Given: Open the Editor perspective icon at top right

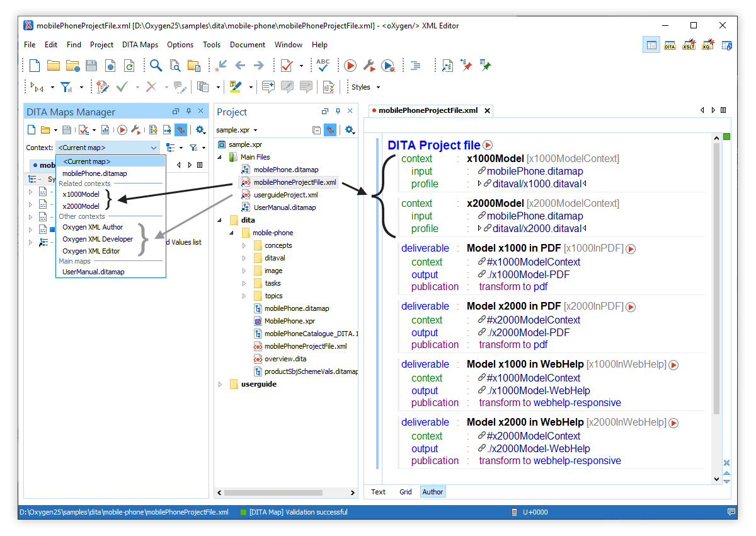Looking at the screenshot, I should (651, 45).
